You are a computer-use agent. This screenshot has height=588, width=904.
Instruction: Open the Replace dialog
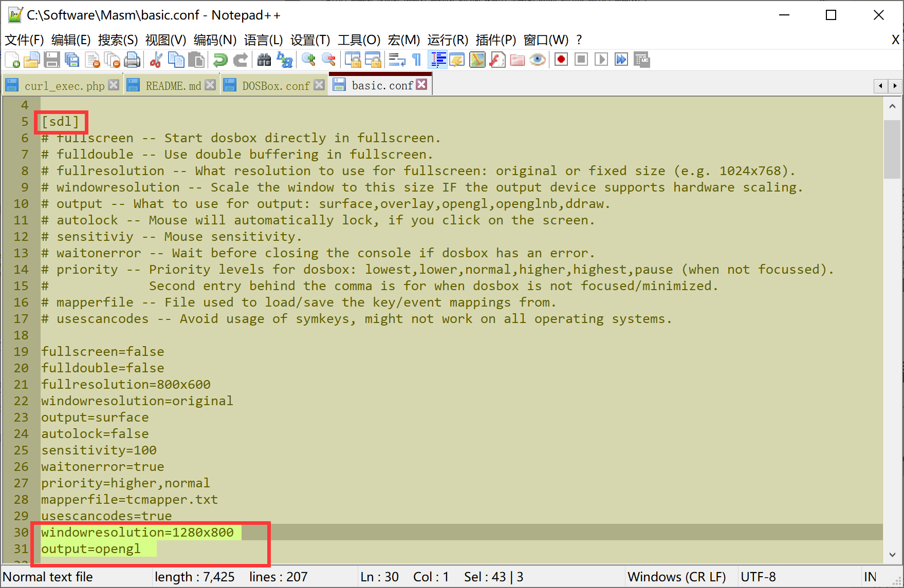coord(285,60)
